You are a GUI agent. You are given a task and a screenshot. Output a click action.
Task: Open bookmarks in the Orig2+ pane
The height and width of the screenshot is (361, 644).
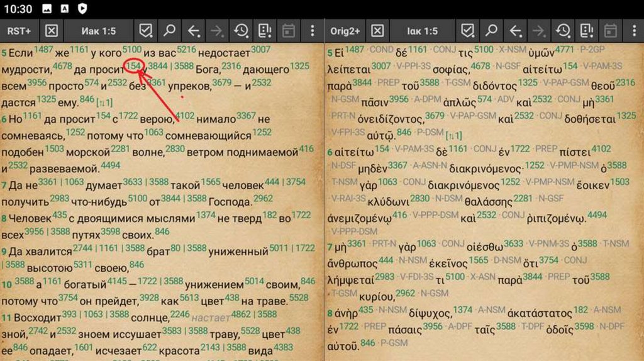point(468,31)
